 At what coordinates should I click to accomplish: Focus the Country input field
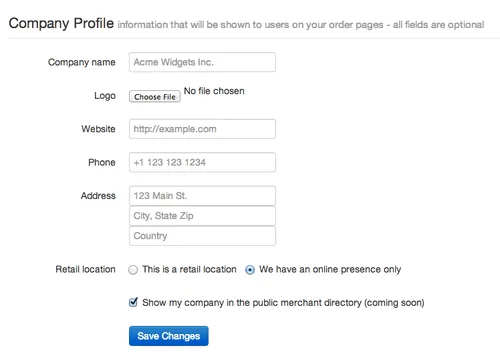coord(202,236)
